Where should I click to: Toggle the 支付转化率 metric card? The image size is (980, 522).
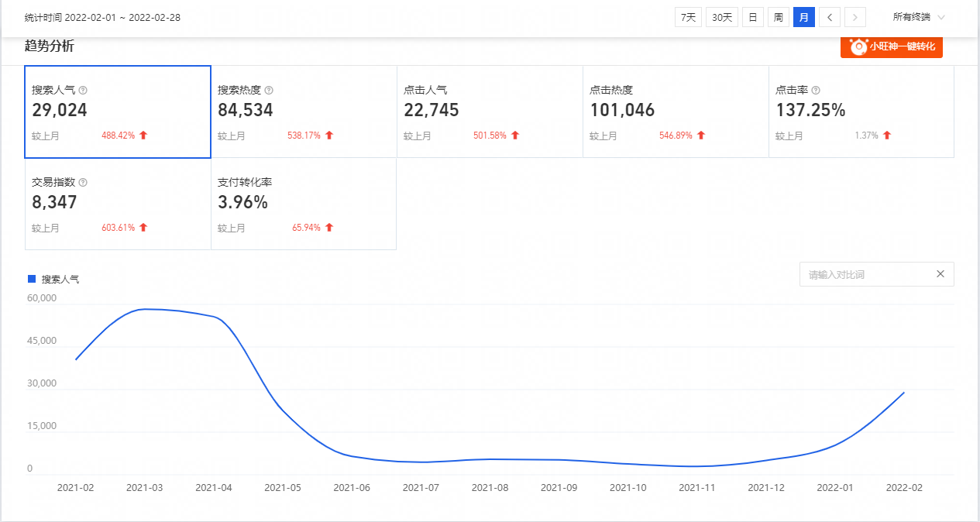[x=304, y=204]
